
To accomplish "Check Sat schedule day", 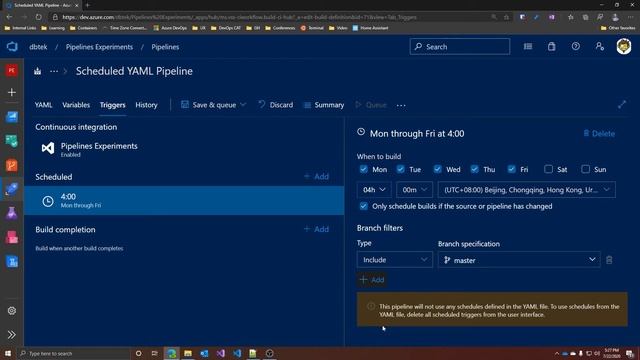I will click(548, 169).
